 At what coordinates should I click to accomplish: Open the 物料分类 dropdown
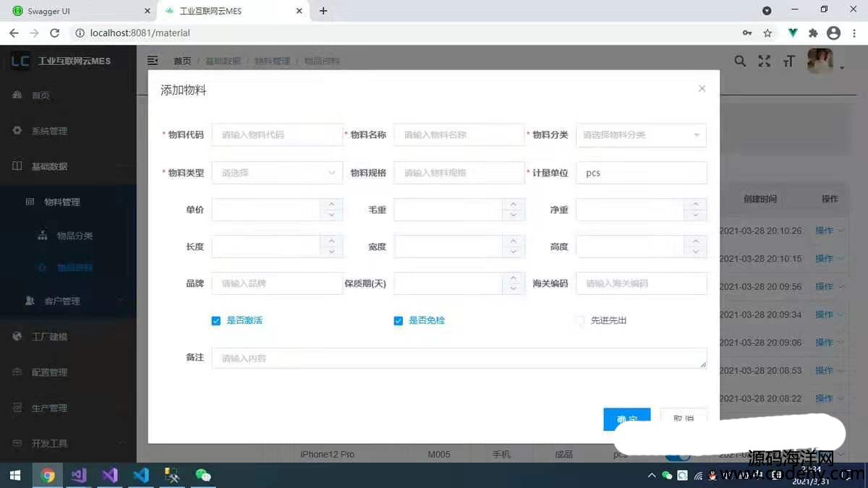(x=641, y=135)
